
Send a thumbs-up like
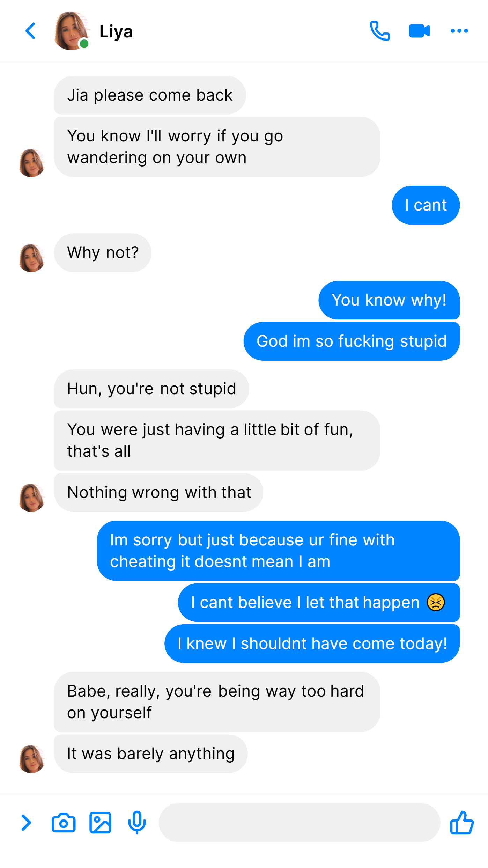pyautogui.click(x=461, y=823)
